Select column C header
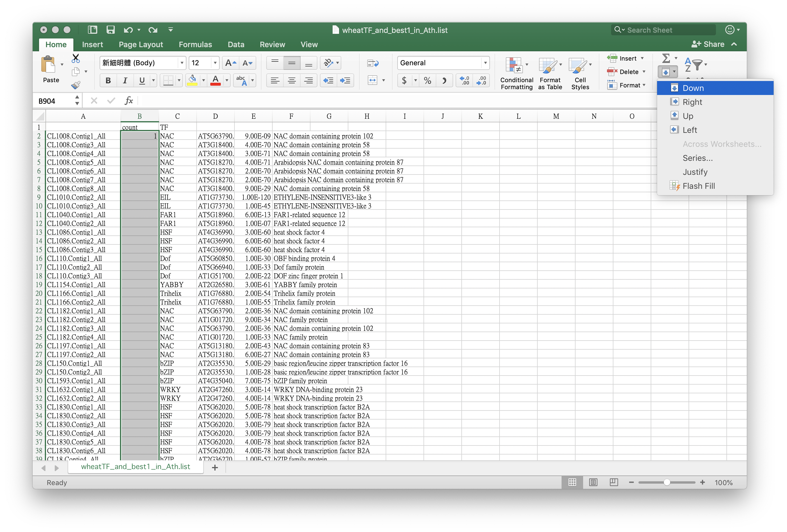 (177, 116)
